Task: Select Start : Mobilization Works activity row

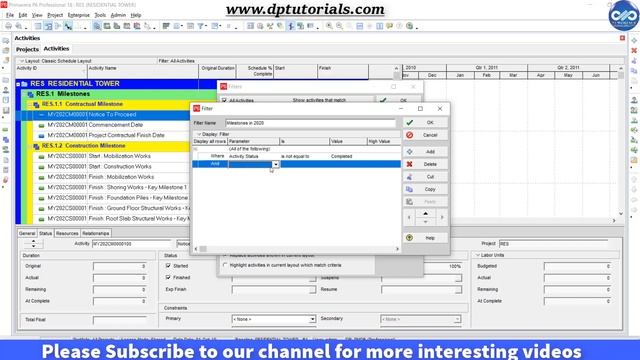Action: point(110,156)
